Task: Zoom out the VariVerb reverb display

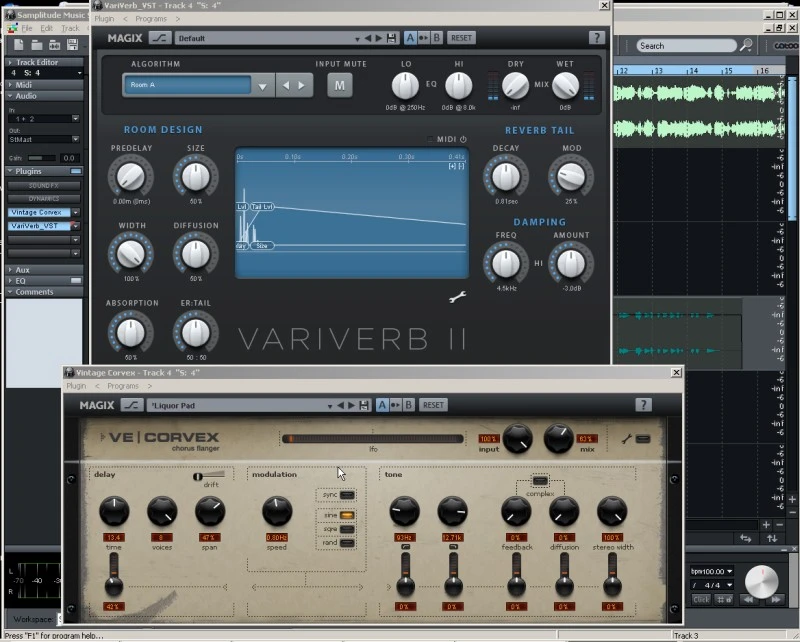Action: click(x=461, y=166)
